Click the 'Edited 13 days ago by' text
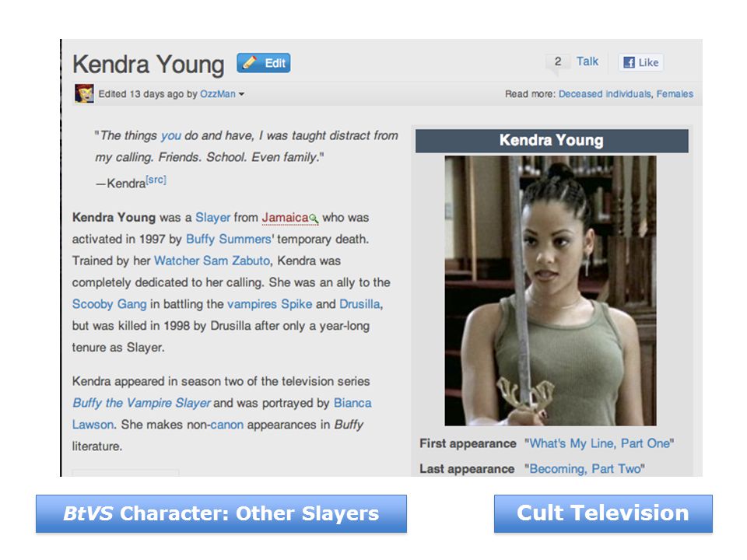This screenshot has width=747, height=560. tap(148, 94)
